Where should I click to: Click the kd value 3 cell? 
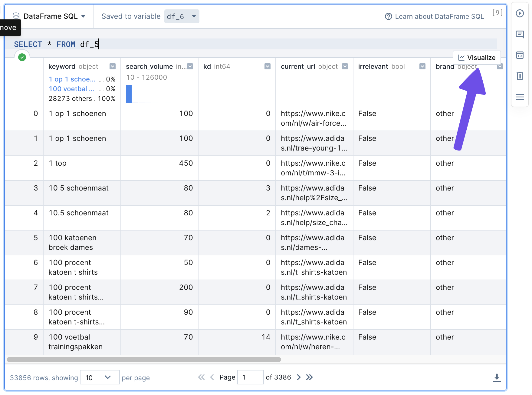[237, 193]
